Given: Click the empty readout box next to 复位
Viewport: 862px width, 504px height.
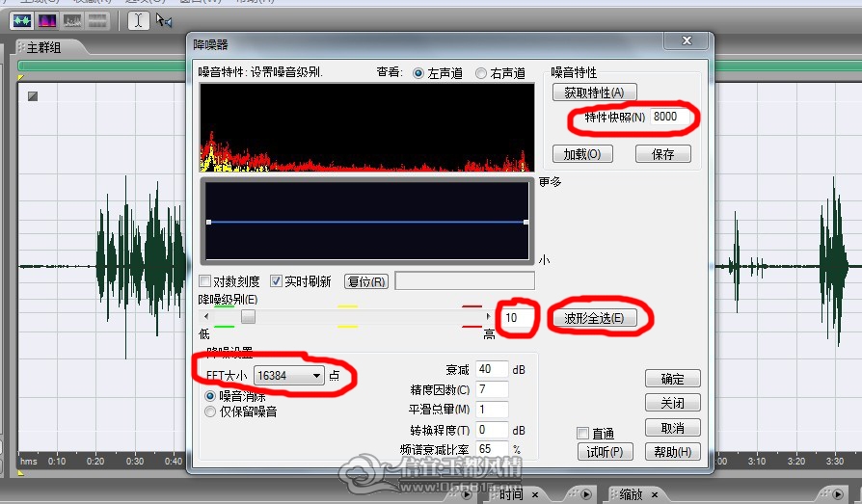Looking at the screenshot, I should click(465, 280).
